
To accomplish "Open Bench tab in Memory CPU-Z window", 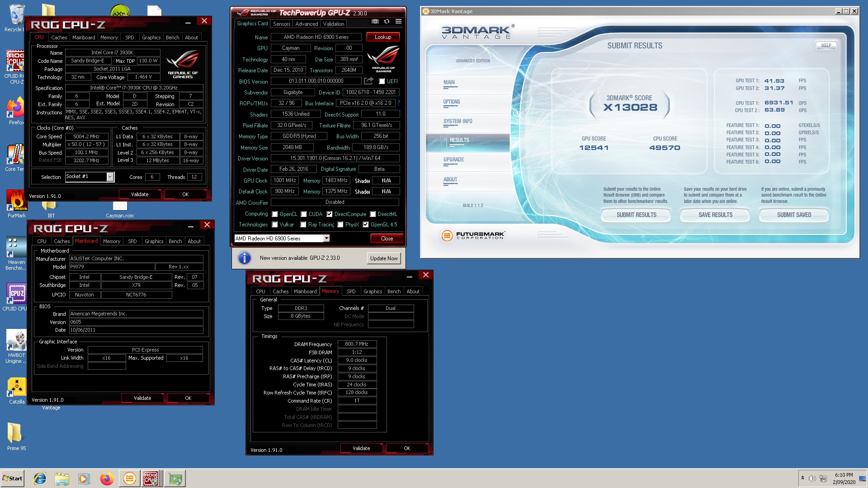I will [394, 291].
